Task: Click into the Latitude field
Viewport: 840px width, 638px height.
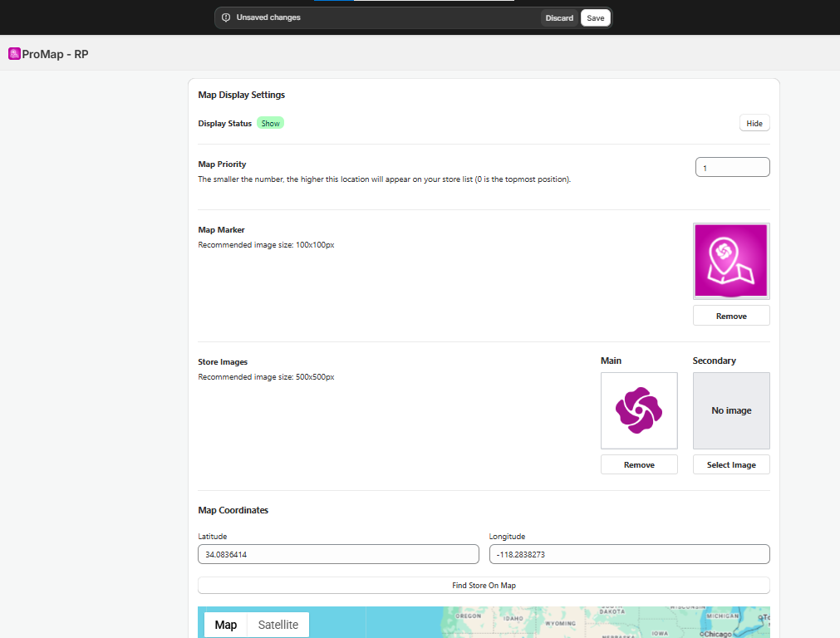Action: (x=338, y=554)
